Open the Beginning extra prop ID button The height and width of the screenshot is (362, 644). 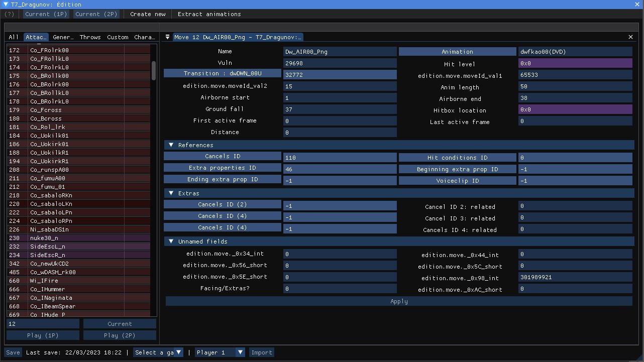coord(457,169)
